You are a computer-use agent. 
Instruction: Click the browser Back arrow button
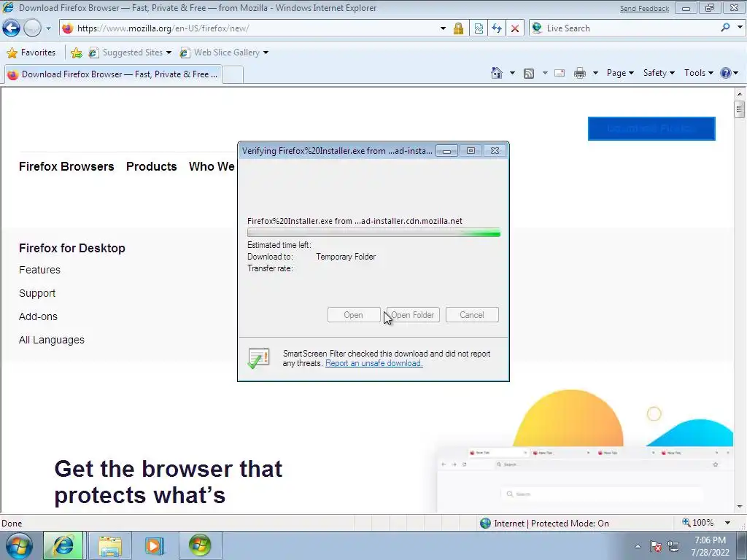point(12,28)
